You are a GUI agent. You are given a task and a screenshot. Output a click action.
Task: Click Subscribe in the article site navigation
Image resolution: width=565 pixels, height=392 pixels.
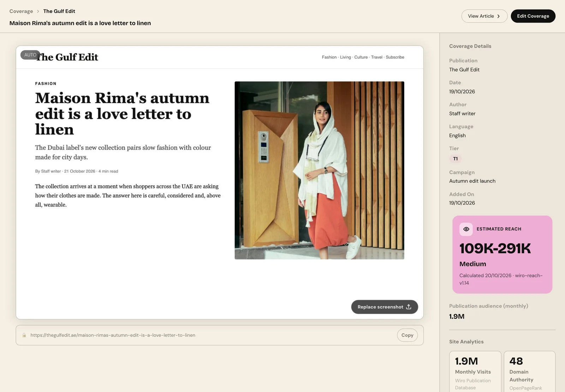395,57
